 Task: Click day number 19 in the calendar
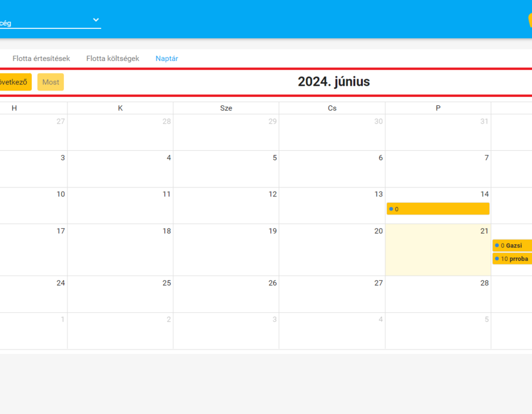pyautogui.click(x=273, y=231)
